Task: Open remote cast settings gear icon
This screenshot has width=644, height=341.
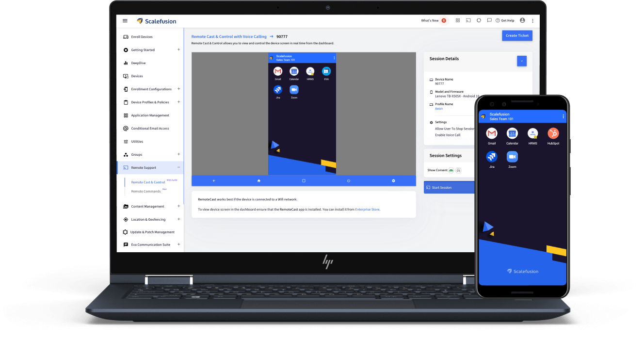Action: click(393, 180)
